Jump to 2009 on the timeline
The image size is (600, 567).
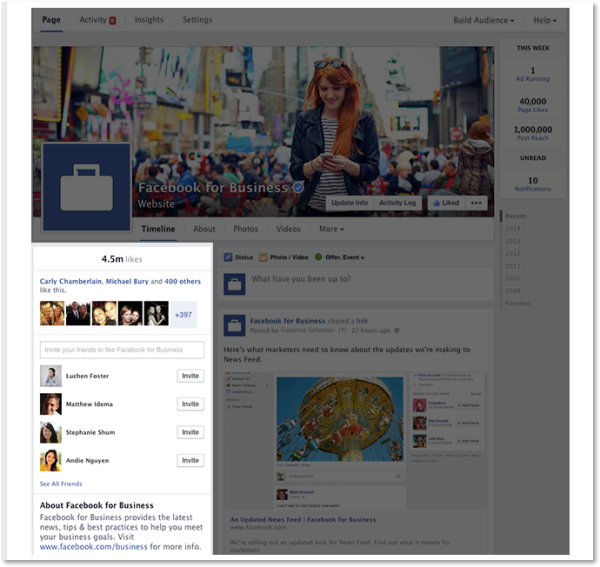(x=513, y=291)
